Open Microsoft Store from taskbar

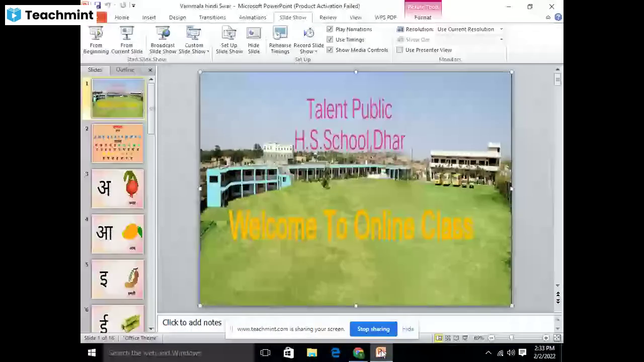(x=288, y=353)
